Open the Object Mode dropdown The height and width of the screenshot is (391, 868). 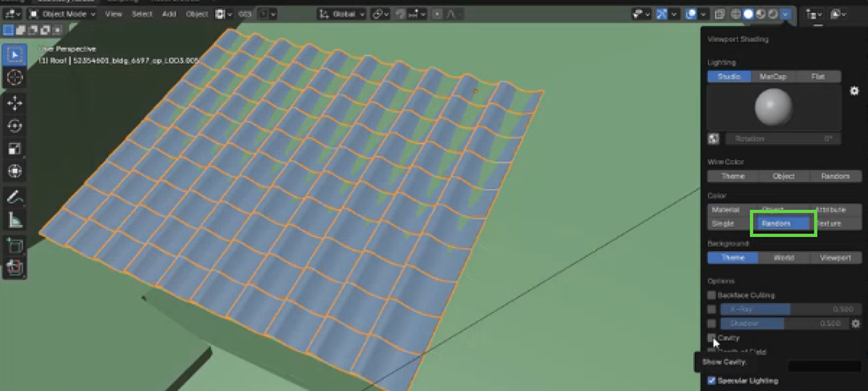tap(62, 14)
